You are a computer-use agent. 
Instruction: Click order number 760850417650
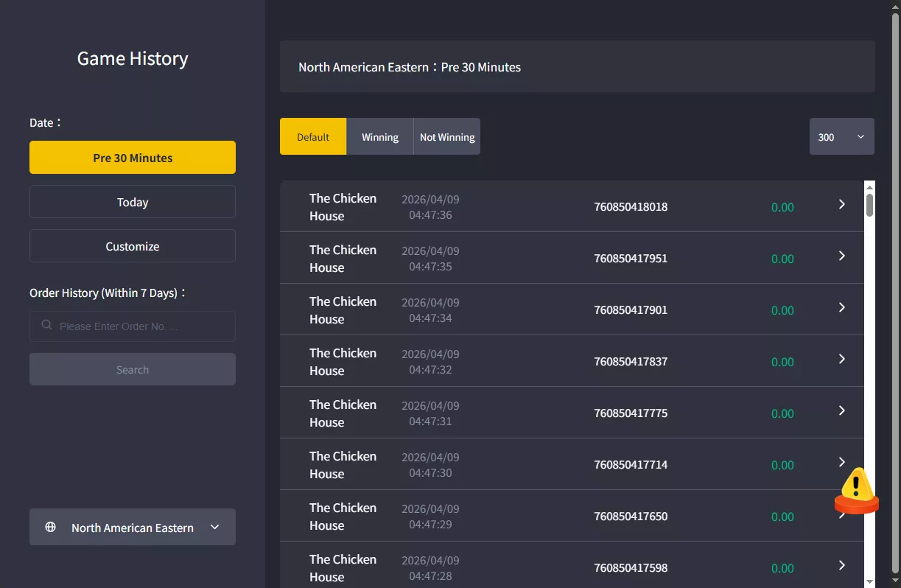coord(631,516)
